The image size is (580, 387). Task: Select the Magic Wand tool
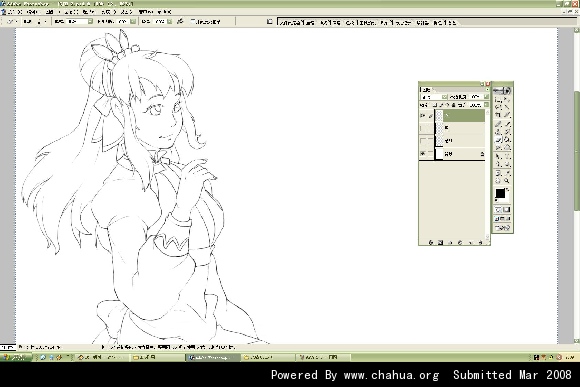[507, 107]
